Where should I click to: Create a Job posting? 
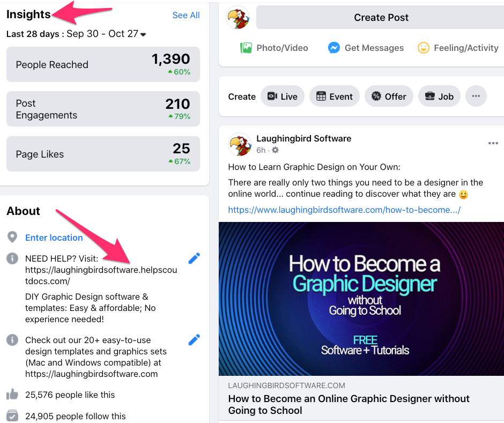coord(439,96)
